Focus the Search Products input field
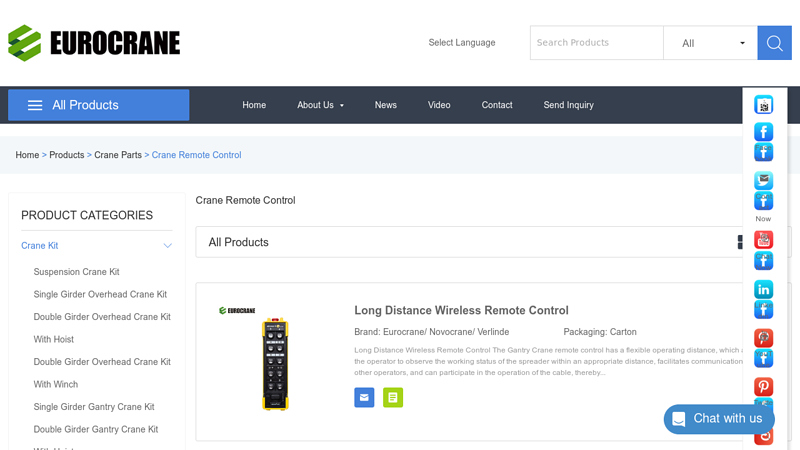Screen dimensions: 800x450 [x=597, y=43]
